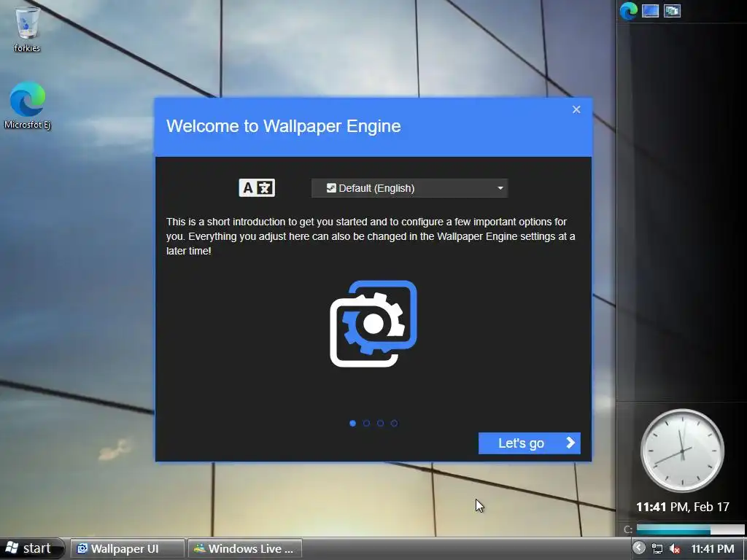Go to the third page indicator dot

click(380, 424)
